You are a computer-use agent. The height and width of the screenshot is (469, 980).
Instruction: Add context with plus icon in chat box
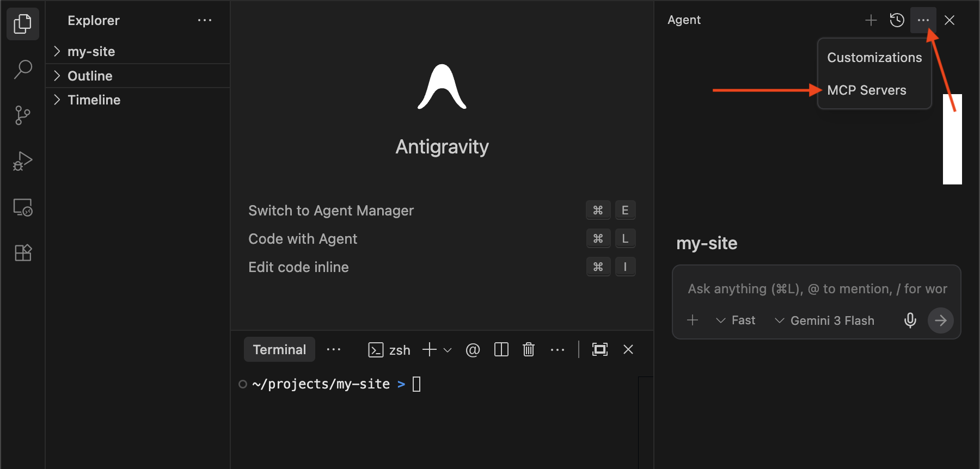tap(693, 320)
